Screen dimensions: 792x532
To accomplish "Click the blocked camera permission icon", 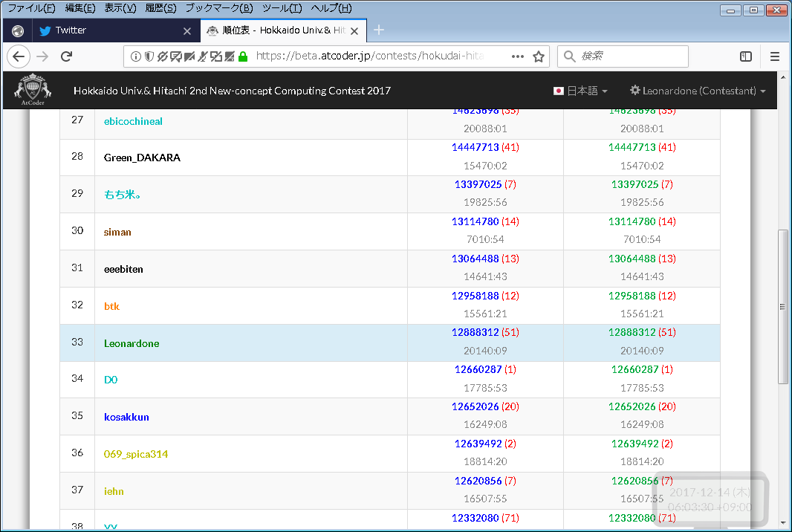I will point(189,56).
